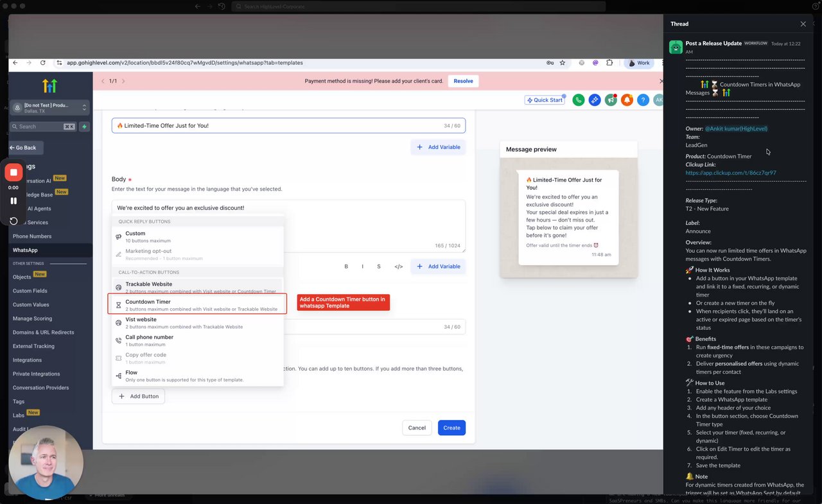Open Domains & URL Redirects
The image size is (822, 504).
(43, 332)
